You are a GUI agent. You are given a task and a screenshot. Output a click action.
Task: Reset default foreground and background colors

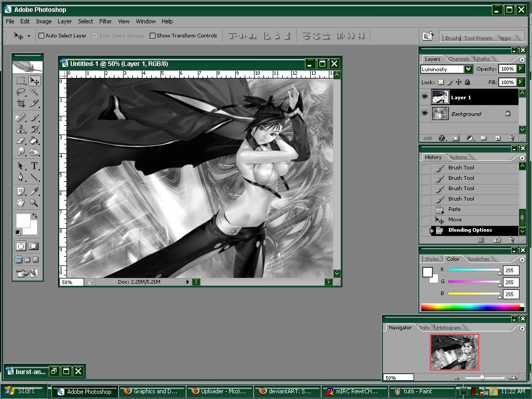18,232
